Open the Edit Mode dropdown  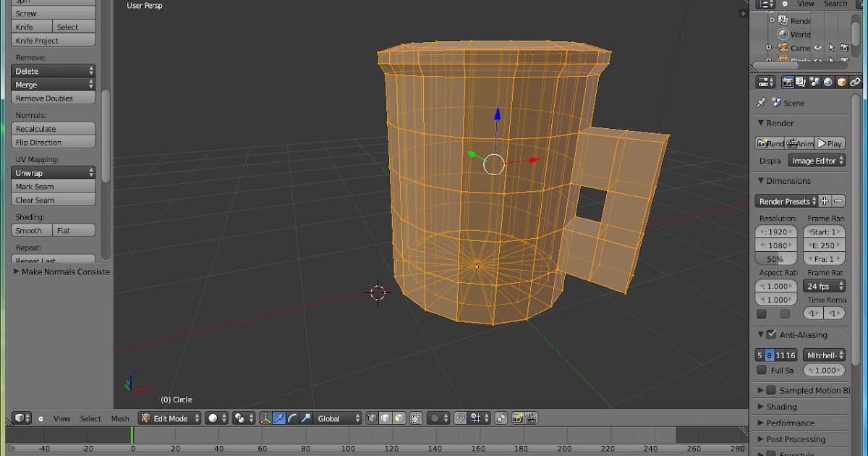tap(170, 418)
